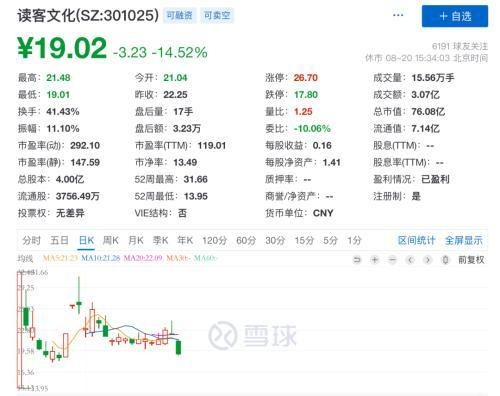This screenshot has width=500, height=396.
Task: Click the MA60 moving average label
Action: pyautogui.click(x=205, y=258)
